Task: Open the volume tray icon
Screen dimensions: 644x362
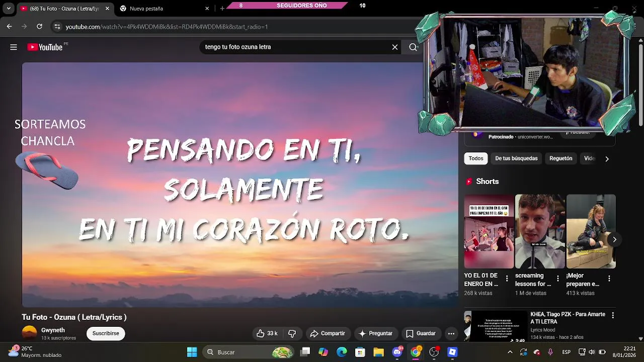Action: click(x=592, y=352)
